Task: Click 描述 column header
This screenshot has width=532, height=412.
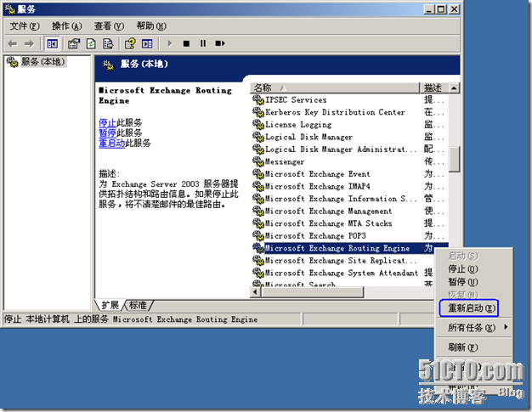Action: coord(434,87)
